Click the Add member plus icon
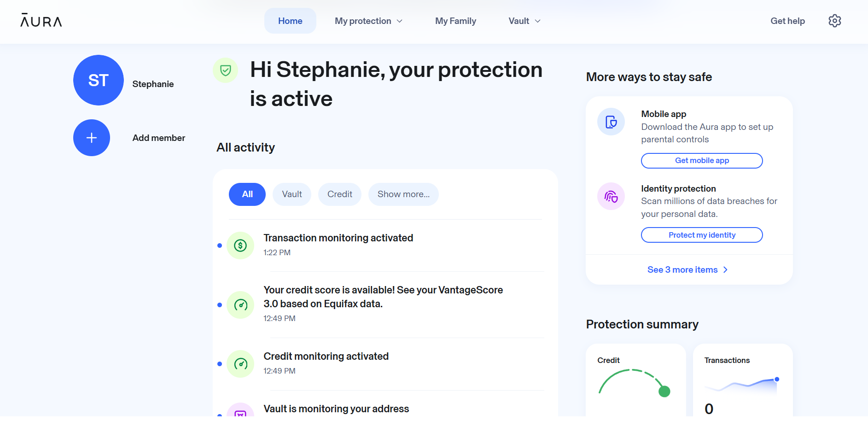The width and height of the screenshot is (868, 421). (91, 137)
